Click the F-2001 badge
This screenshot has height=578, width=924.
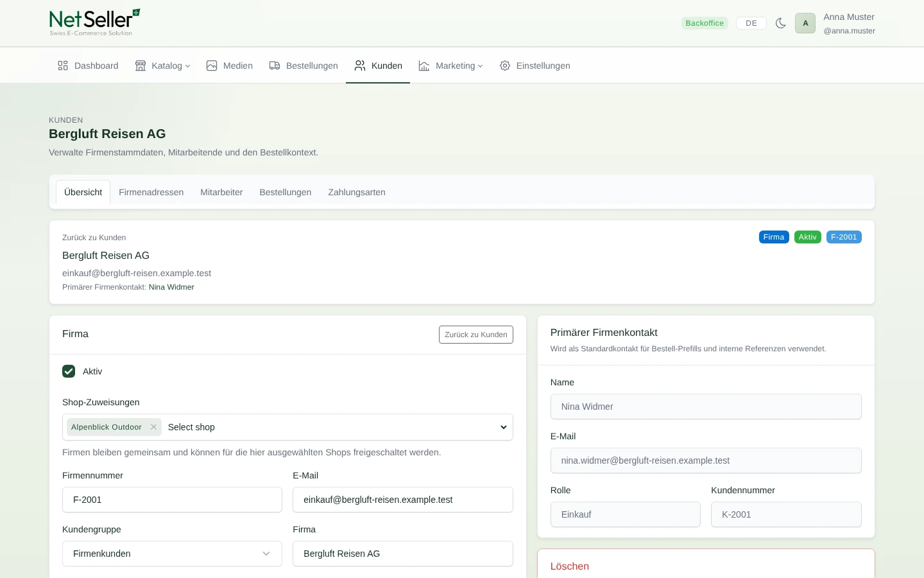click(844, 237)
